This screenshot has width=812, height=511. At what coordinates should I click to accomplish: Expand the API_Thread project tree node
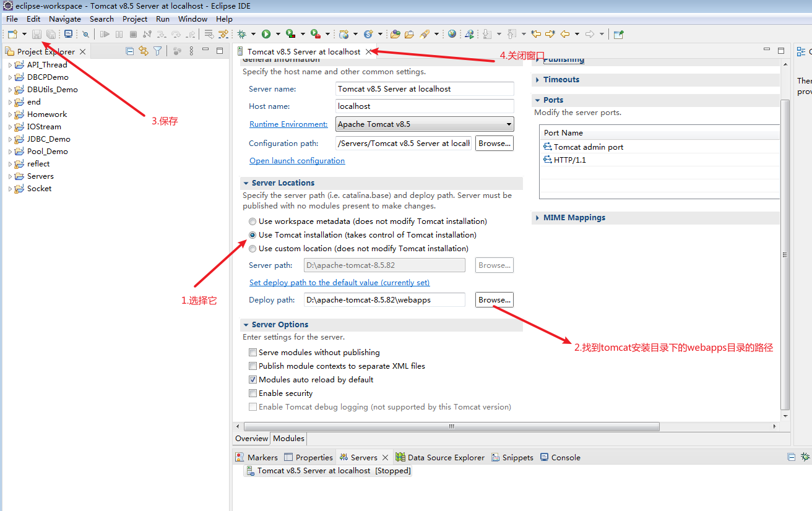pos(10,65)
